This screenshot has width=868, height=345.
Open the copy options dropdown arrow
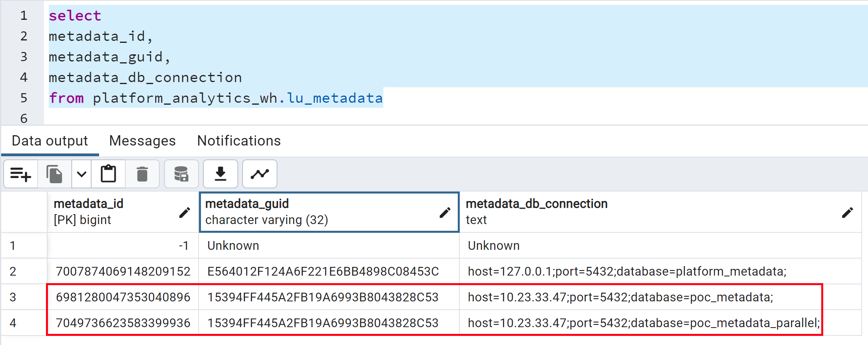pos(82,174)
